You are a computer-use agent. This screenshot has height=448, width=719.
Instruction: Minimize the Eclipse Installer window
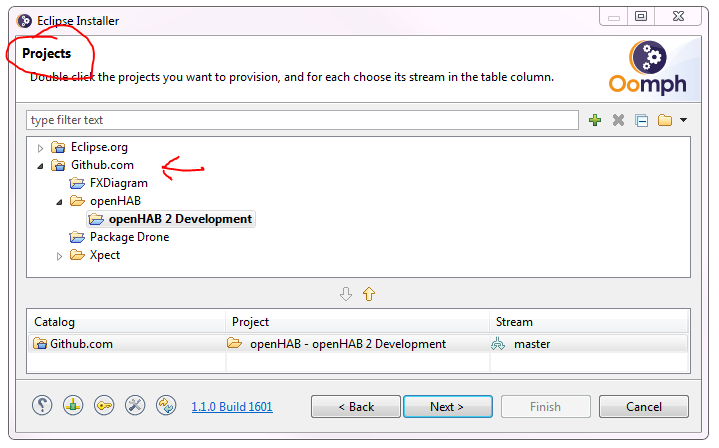tap(614, 17)
